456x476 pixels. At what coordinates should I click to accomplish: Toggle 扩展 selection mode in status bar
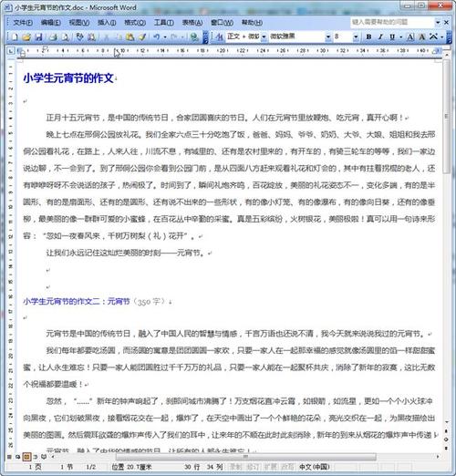coord(269,467)
